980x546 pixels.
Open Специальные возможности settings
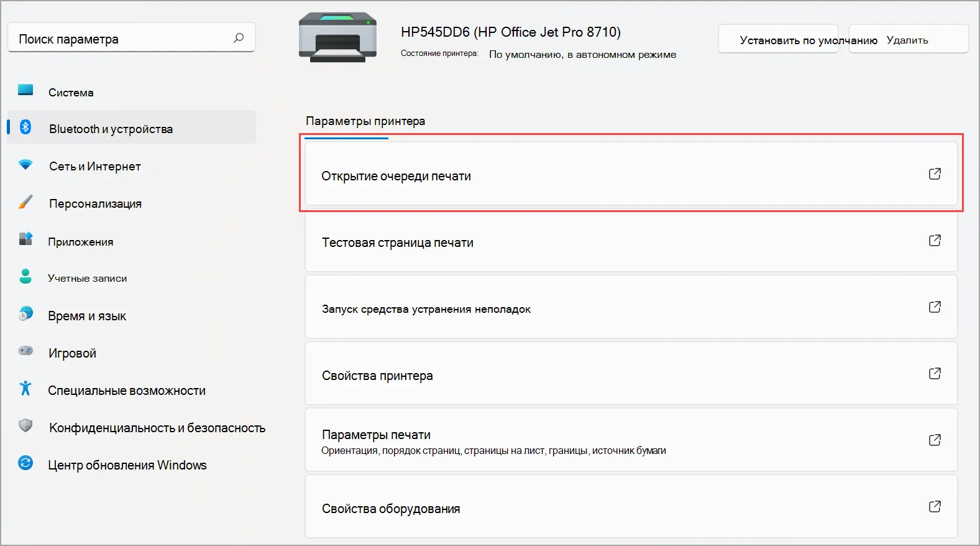[131, 391]
